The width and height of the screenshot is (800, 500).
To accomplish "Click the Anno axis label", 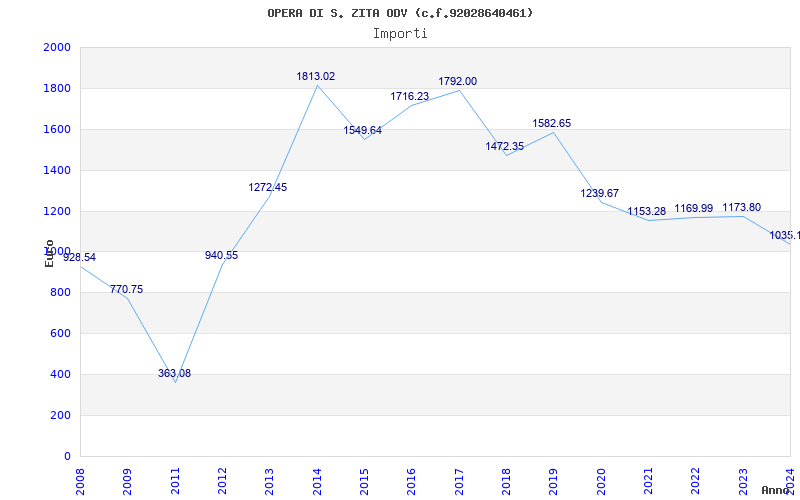I will pyautogui.click(x=774, y=490).
